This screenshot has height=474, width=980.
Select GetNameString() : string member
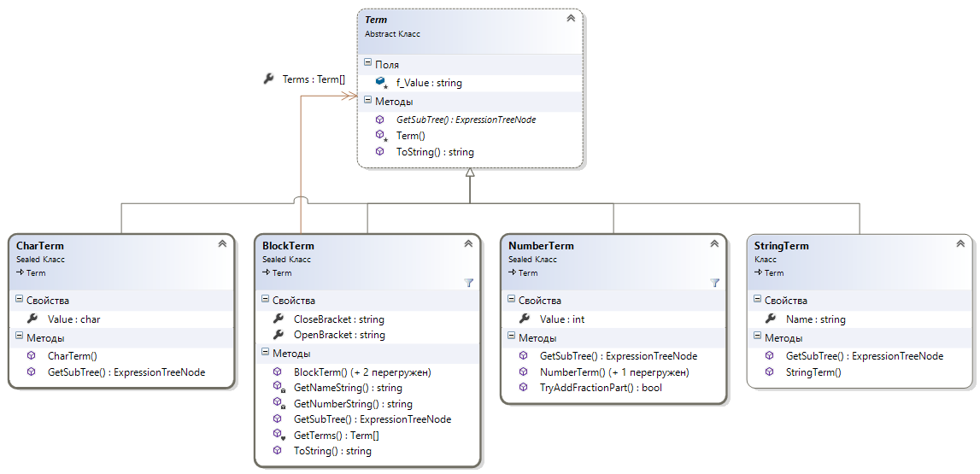(x=348, y=388)
